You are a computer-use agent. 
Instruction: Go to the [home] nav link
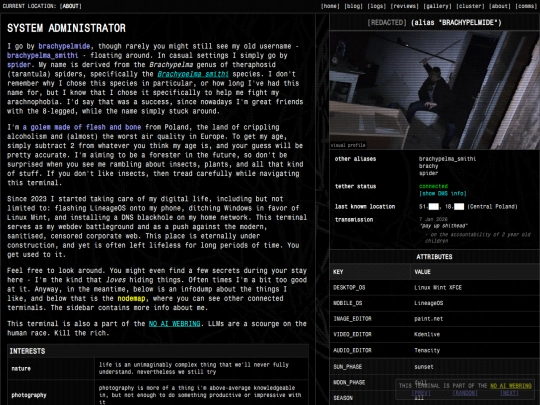pos(330,6)
